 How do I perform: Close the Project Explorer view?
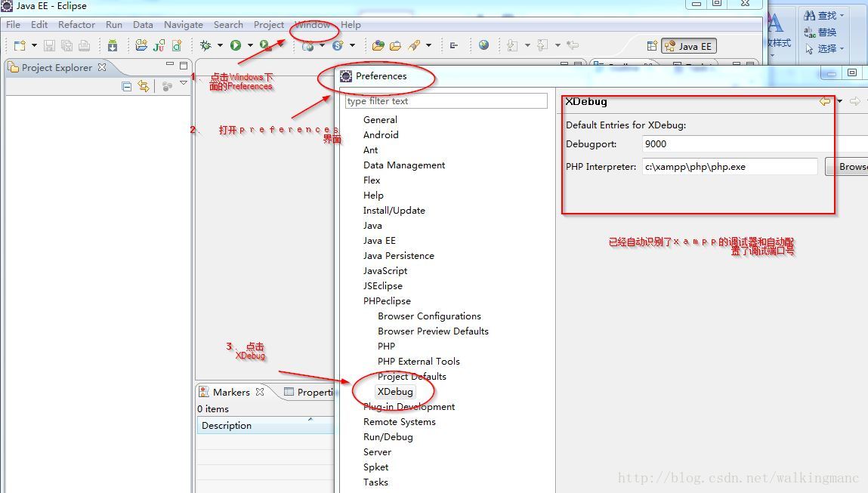102,67
